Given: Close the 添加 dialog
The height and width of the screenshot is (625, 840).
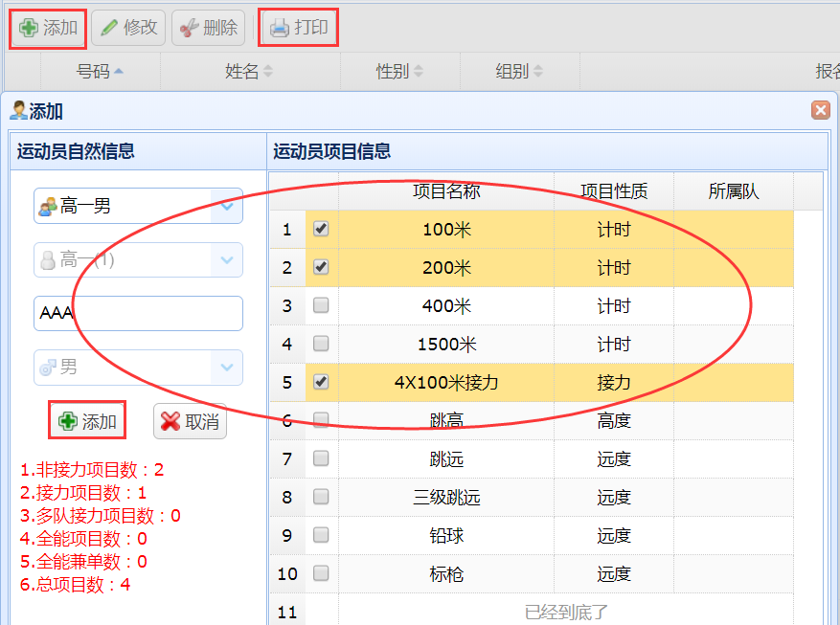Looking at the screenshot, I should point(820,110).
